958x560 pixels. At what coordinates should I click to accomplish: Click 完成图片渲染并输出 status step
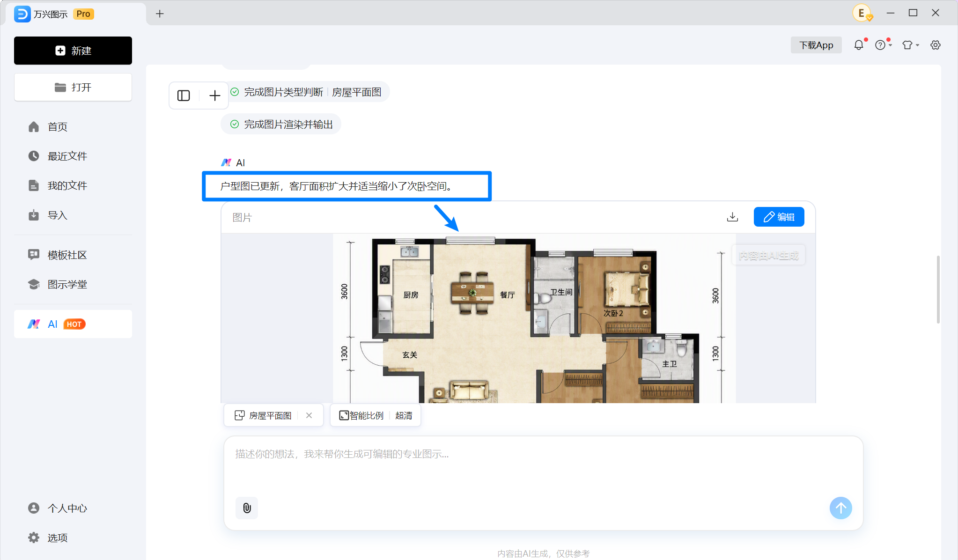pyautogui.click(x=281, y=124)
